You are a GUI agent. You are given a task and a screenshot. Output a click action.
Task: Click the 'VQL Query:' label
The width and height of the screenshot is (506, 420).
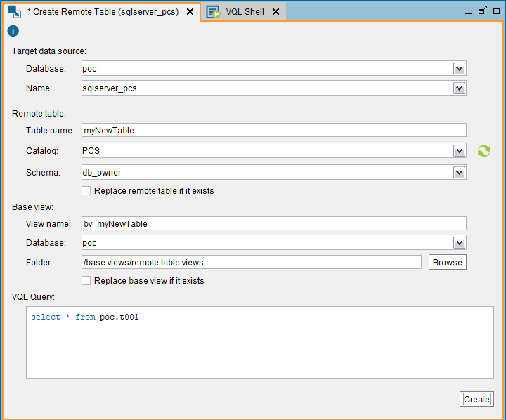coord(33,297)
